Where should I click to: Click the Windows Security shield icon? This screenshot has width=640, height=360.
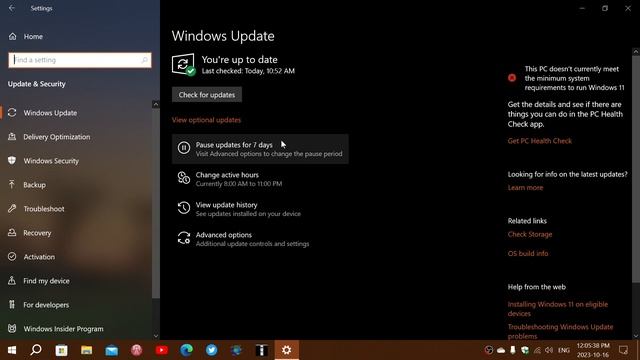[x=12, y=160]
